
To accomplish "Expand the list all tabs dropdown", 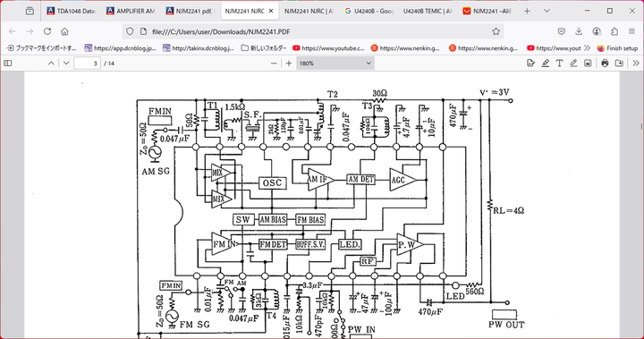I will point(547,11).
